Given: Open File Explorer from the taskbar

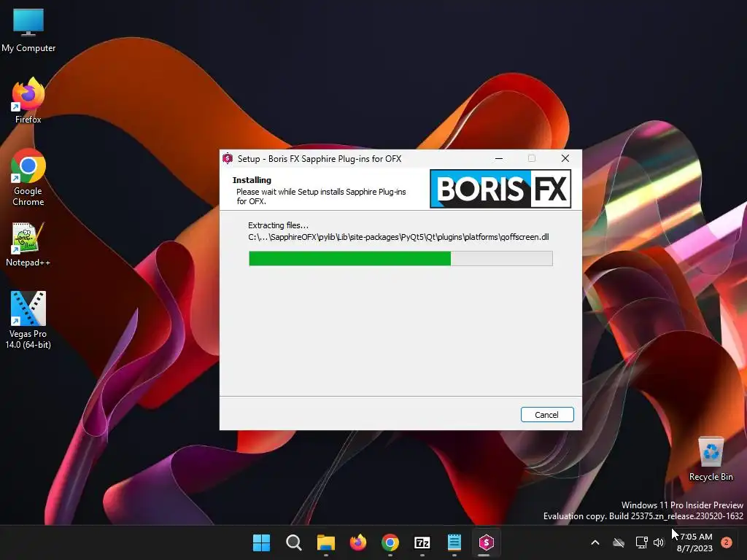Looking at the screenshot, I should pos(326,542).
